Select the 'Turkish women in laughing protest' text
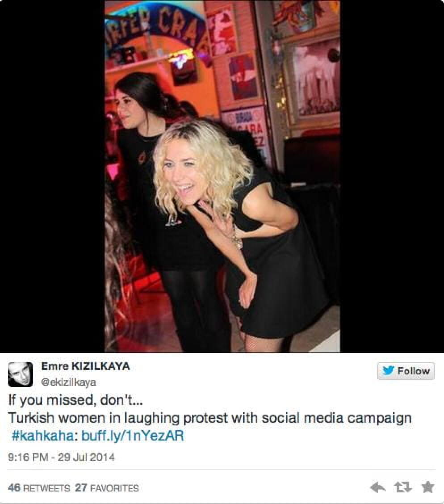 (x=114, y=418)
